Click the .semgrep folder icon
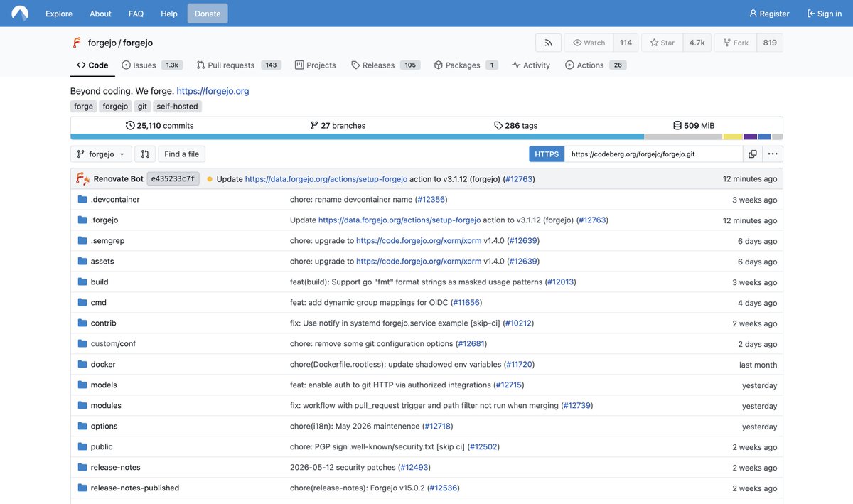 82,241
